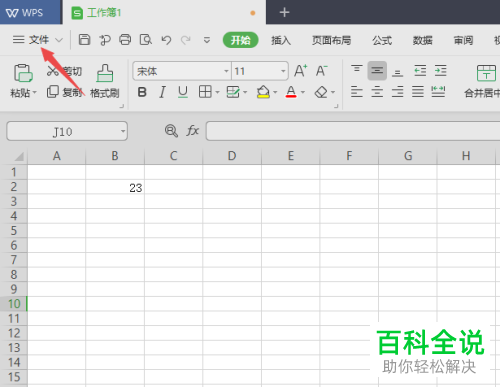Click the formula bar input field
This screenshot has height=387, width=500.
coord(353,131)
